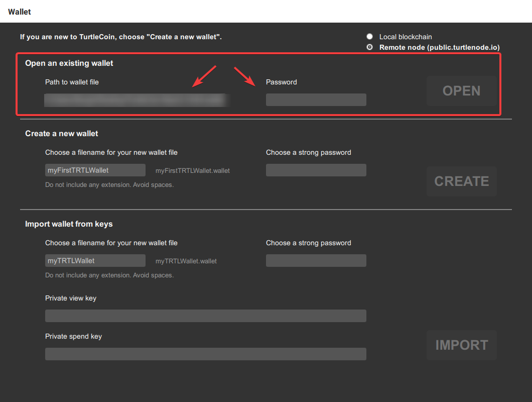Screen dimensions: 532x402
Task: Click the new to TurtleCoin instruction text
Action: 120,37
